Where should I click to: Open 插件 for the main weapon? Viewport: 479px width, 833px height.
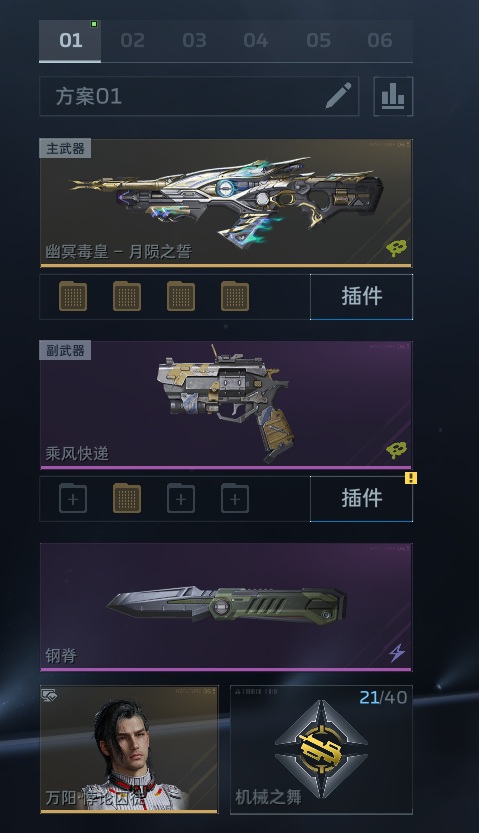[x=361, y=296]
